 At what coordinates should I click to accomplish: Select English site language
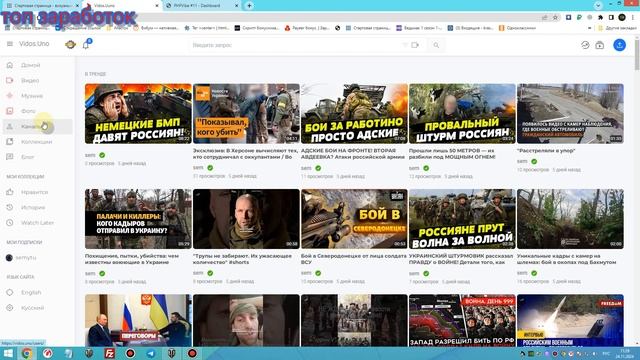coord(38,292)
